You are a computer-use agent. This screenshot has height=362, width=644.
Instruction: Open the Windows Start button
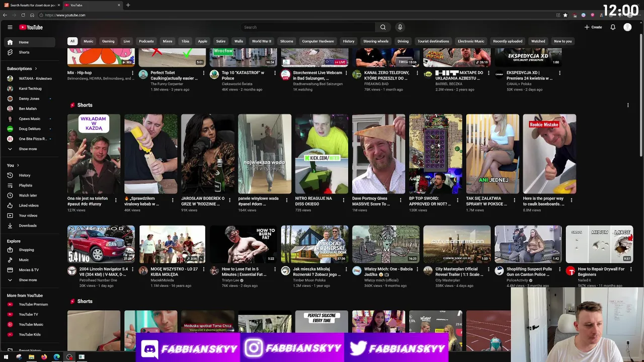pyautogui.click(x=6, y=357)
